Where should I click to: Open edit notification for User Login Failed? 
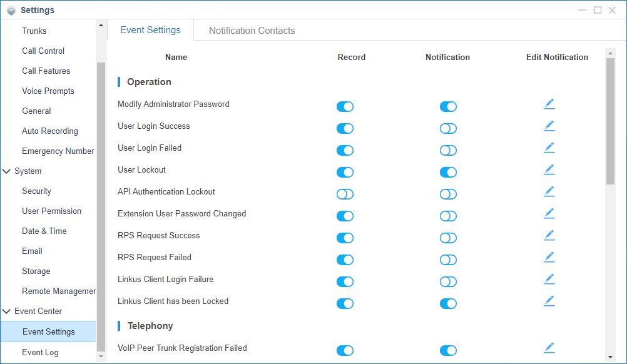coord(549,148)
